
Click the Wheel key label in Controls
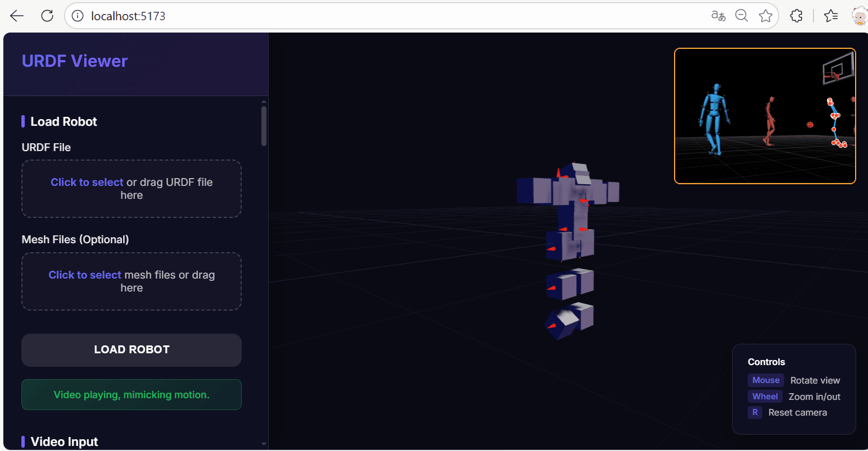point(765,397)
